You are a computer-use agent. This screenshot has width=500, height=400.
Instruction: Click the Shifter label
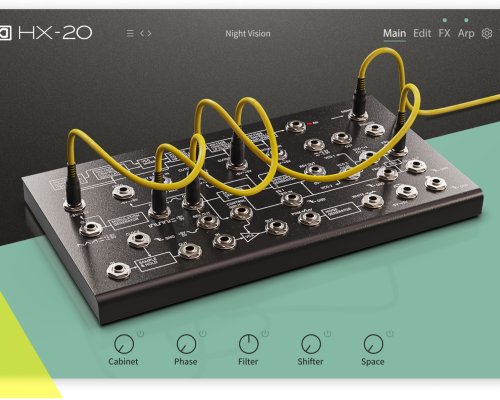[x=310, y=362]
